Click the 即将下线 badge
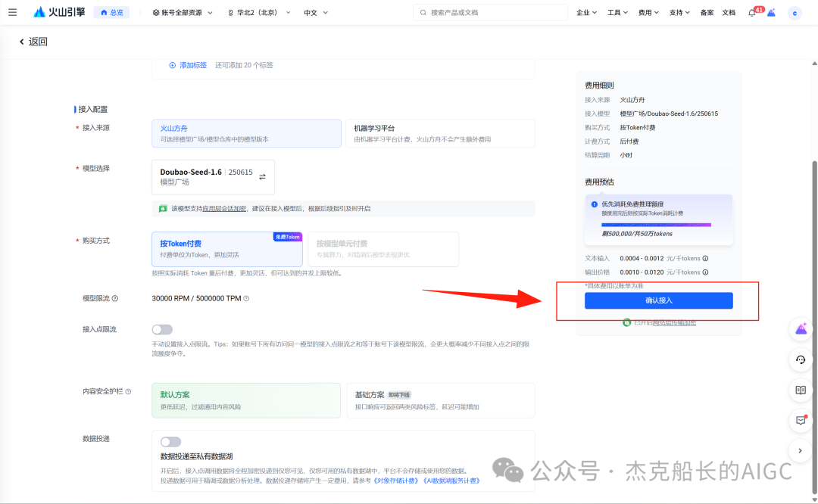The image size is (818, 504). click(x=399, y=395)
